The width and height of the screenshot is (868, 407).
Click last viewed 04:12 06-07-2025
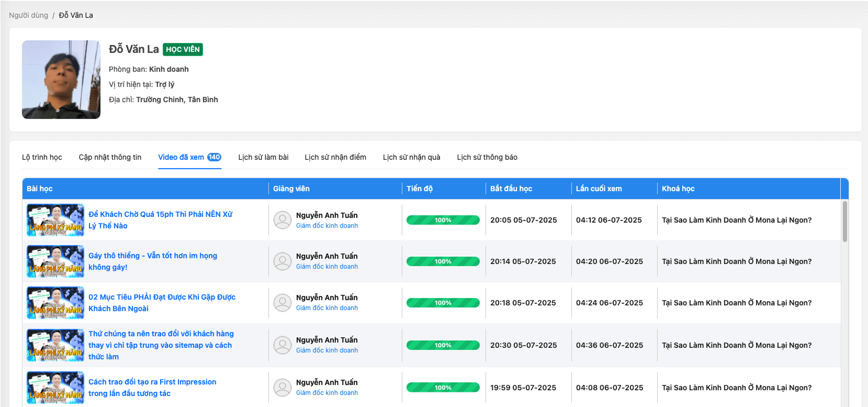609,220
